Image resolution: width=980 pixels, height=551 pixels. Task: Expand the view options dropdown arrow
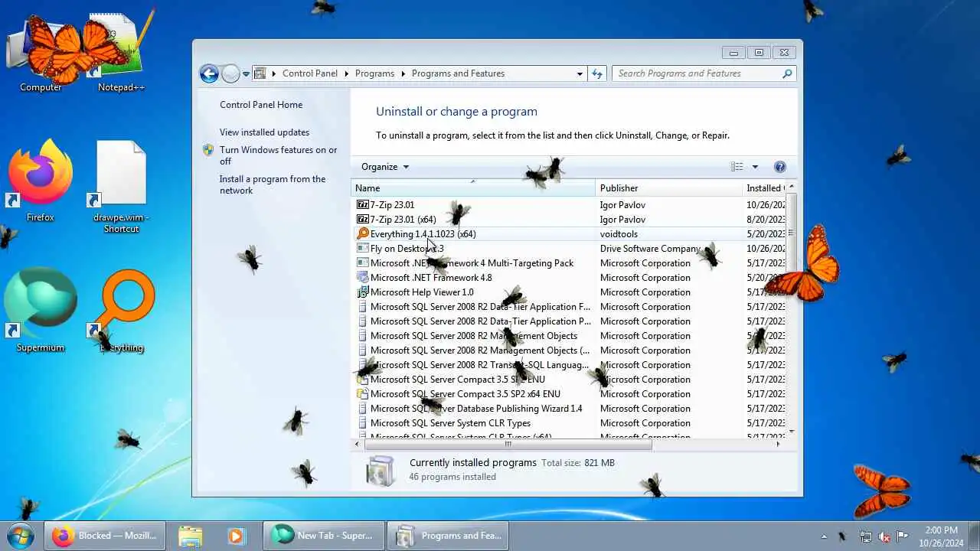coord(754,167)
